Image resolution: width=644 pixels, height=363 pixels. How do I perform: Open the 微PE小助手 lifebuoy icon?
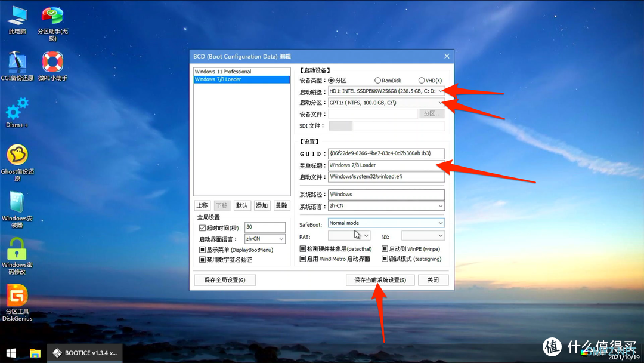(x=52, y=66)
